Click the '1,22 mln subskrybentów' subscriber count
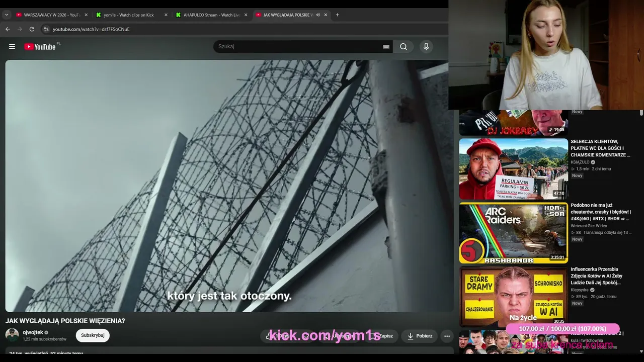Screen dimensions: 644x362 click(x=44, y=339)
